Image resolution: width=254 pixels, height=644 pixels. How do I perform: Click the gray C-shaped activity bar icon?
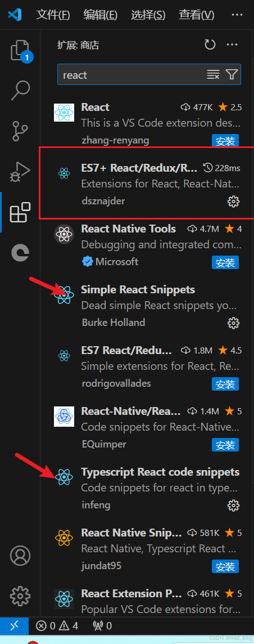(x=20, y=253)
